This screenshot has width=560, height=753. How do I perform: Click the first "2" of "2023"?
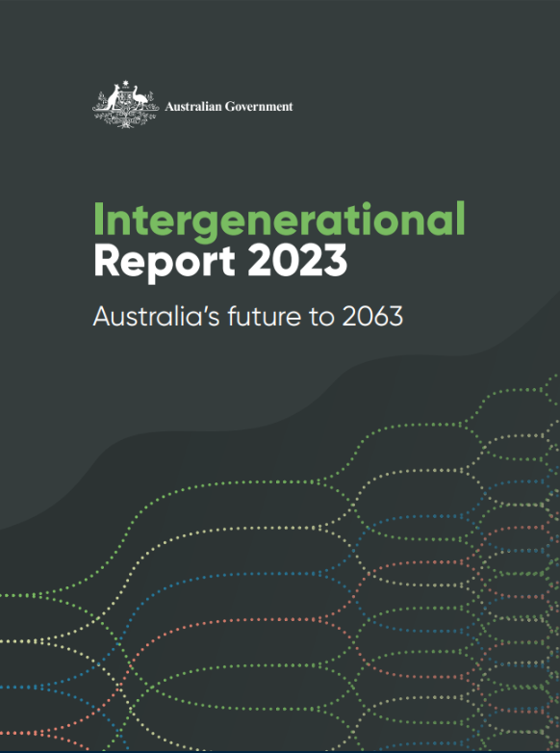point(260,261)
